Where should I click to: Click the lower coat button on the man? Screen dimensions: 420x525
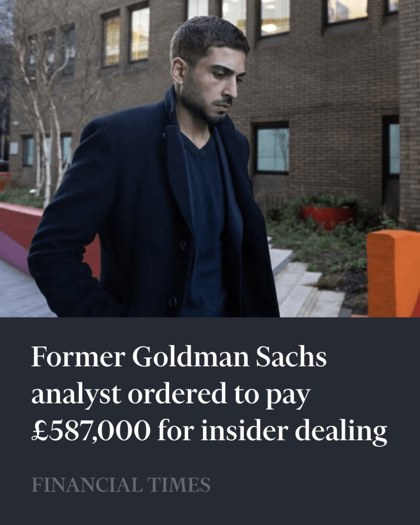tap(173, 302)
